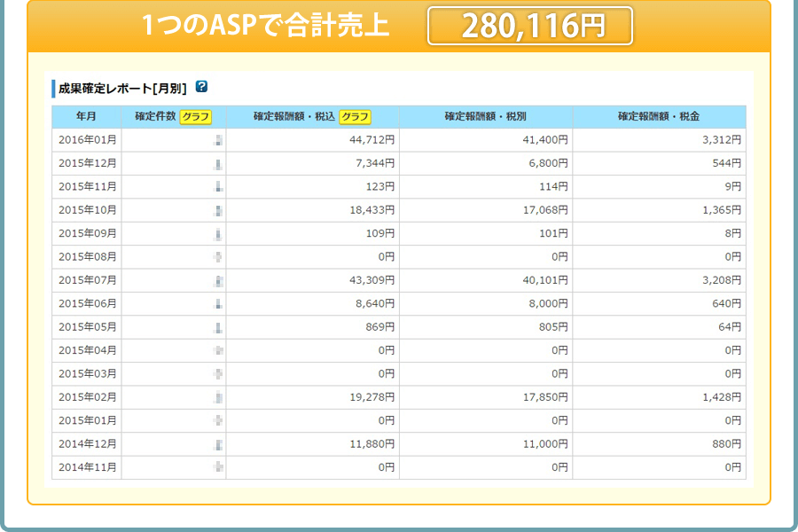This screenshot has height=532, width=798.
Task: Click the blurred count in 2015年07月 row
Action: click(x=218, y=280)
